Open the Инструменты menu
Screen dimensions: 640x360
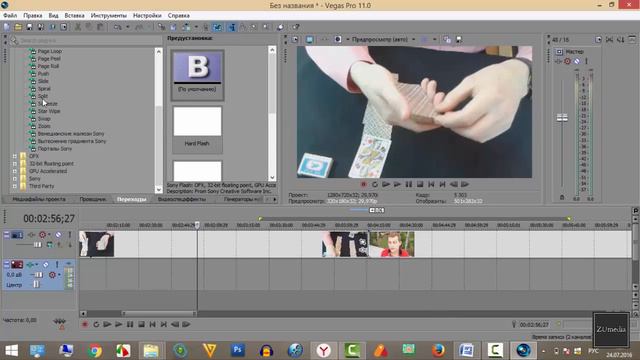(x=109, y=16)
